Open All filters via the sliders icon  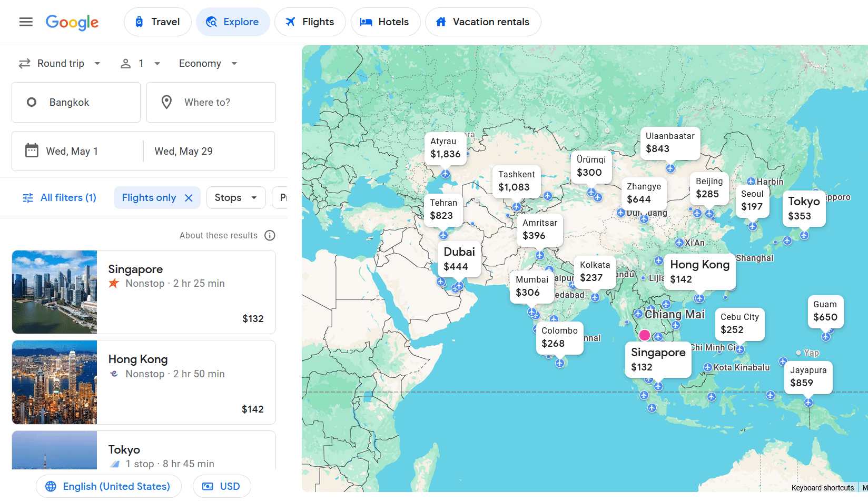(x=28, y=197)
